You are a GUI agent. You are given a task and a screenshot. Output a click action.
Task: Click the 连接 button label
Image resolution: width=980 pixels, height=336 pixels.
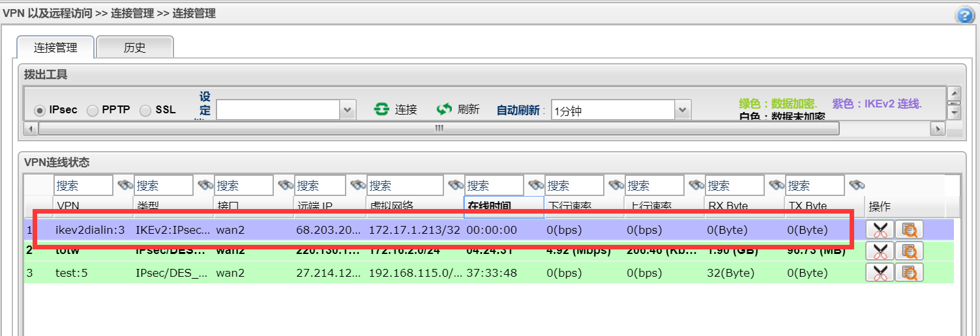click(x=406, y=109)
